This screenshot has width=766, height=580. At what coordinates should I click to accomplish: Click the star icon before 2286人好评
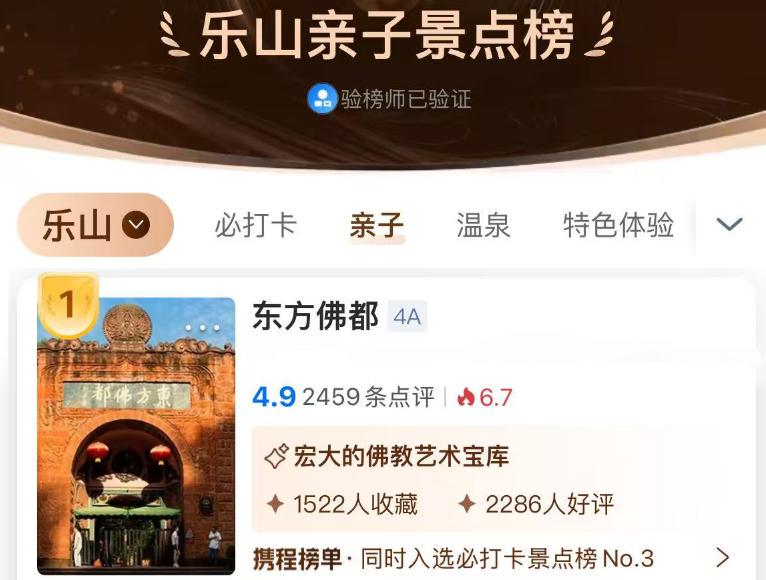click(467, 504)
